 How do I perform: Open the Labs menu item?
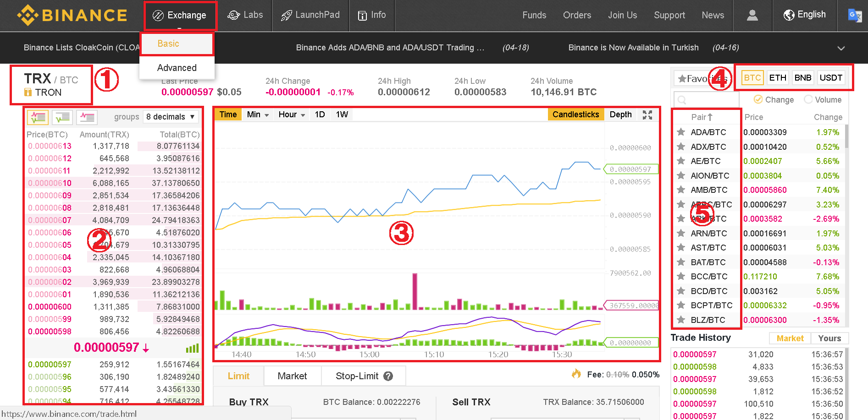point(245,15)
